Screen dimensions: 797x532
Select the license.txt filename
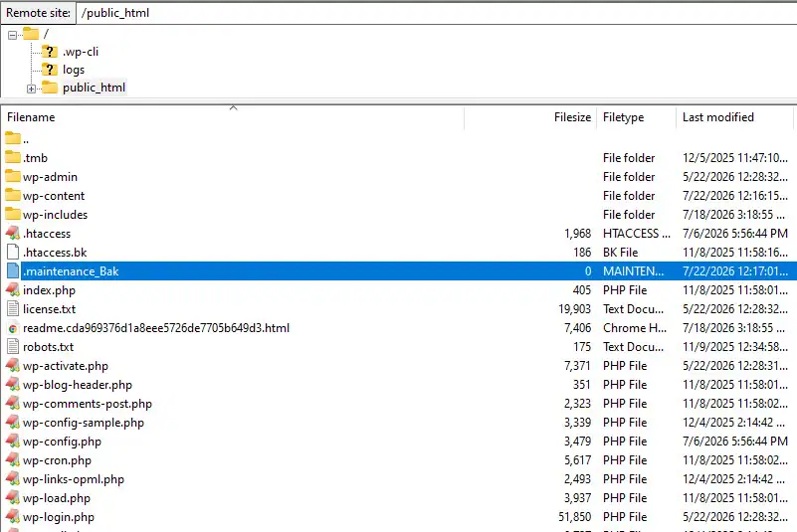(50, 309)
